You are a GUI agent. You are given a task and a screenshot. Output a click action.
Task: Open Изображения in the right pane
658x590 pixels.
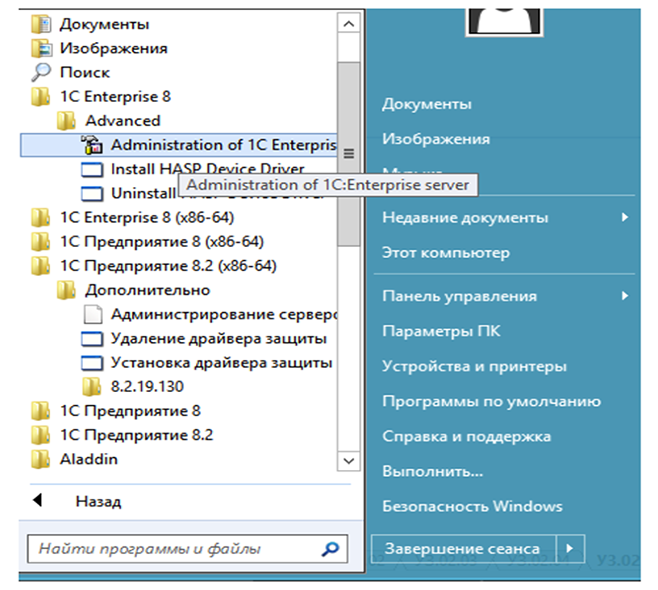pyautogui.click(x=436, y=139)
